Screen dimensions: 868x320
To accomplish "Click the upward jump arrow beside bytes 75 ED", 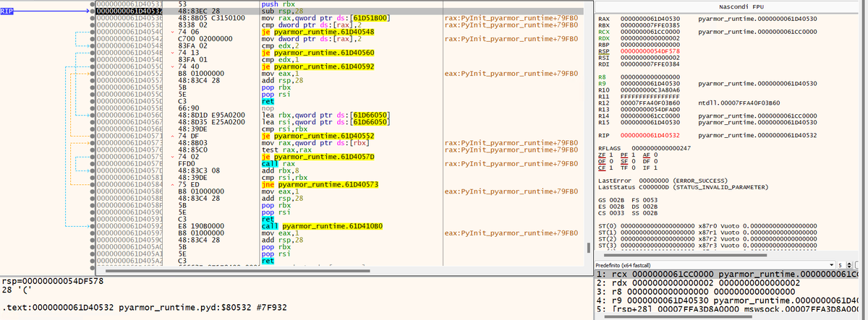I will pyautogui.click(x=172, y=184).
